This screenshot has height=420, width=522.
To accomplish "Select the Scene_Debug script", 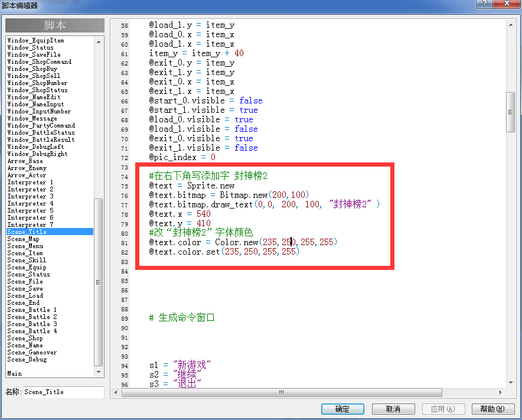I will point(50,359).
